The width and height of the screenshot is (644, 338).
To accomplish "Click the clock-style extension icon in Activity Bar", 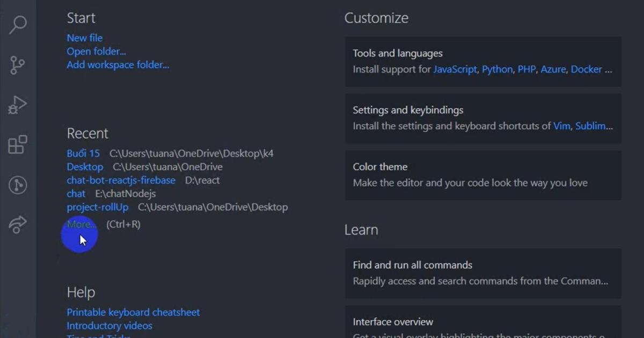I will [18, 185].
